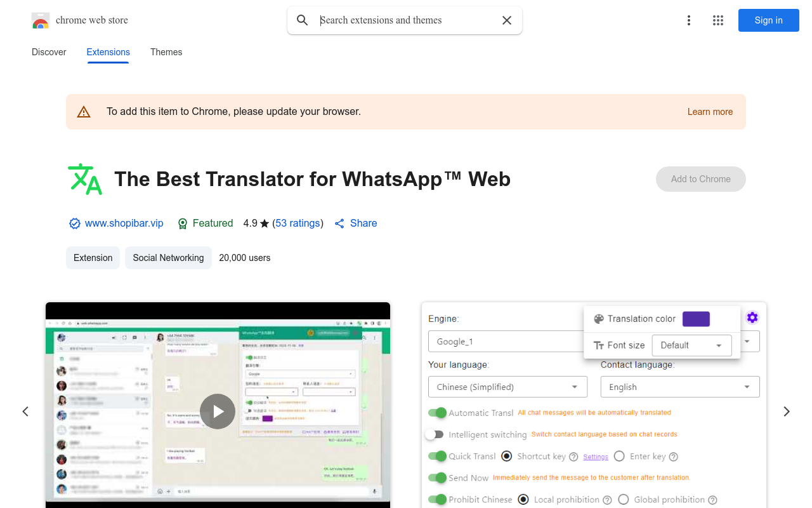Play the extension preview video

click(218, 411)
